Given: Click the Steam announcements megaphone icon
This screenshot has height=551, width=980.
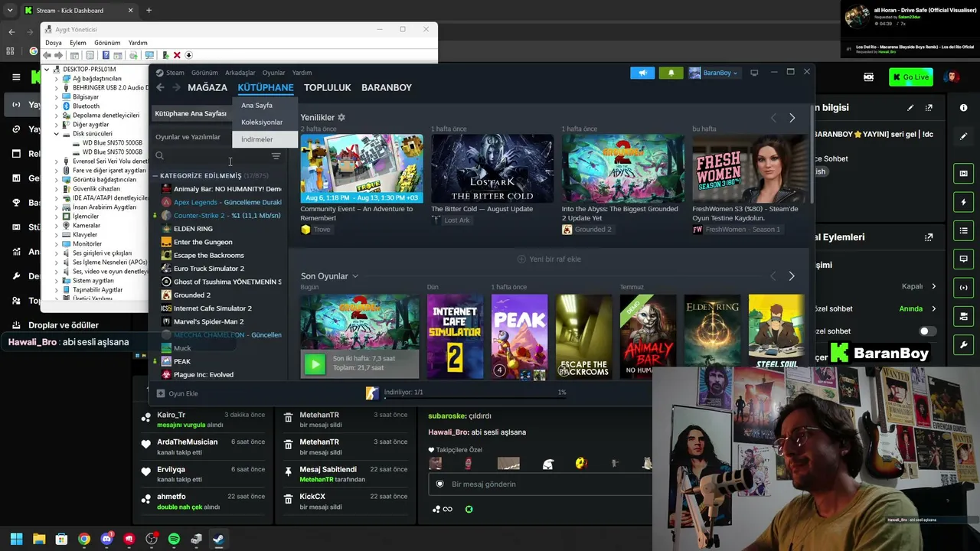Looking at the screenshot, I should click(x=642, y=73).
